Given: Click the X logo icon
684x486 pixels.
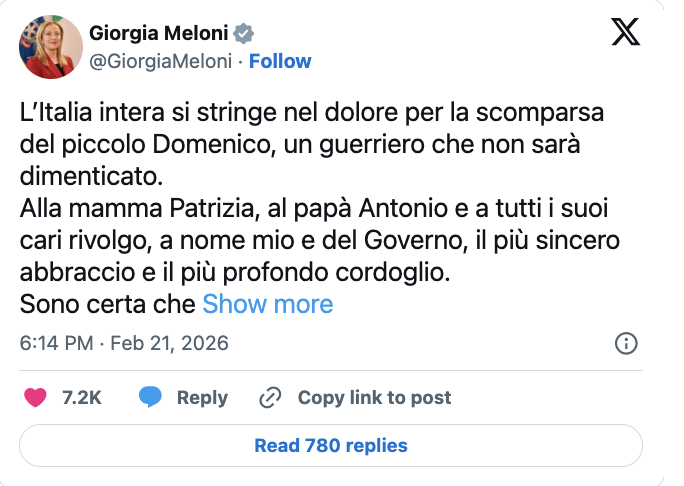Looking at the screenshot, I should point(626,33).
